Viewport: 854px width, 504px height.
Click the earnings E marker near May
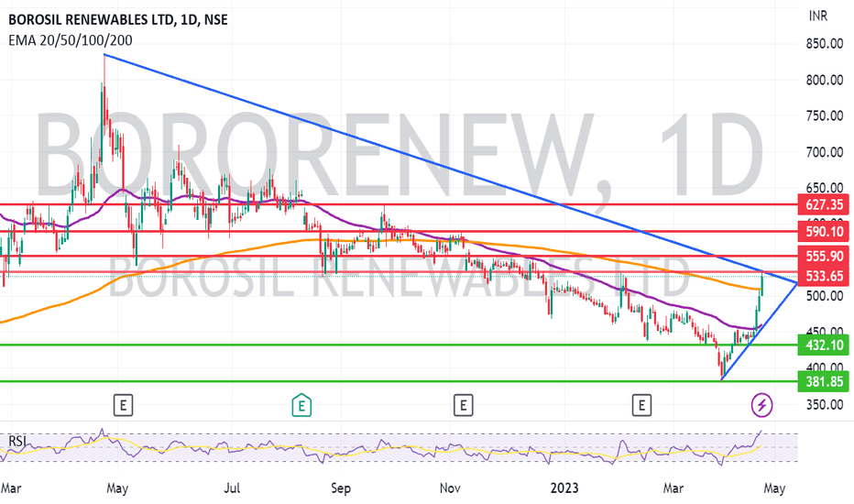[x=123, y=405]
